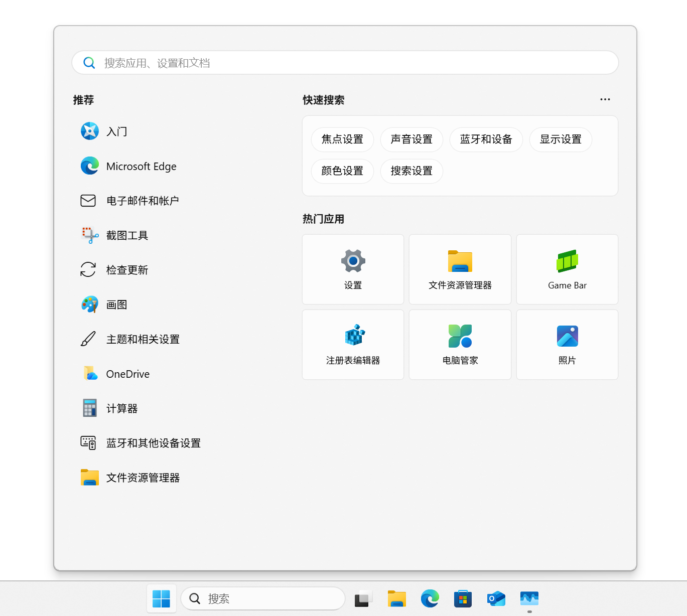This screenshot has height=616, width=687.
Task: Open the 设置 (Settings) tile
Action: [353, 269]
